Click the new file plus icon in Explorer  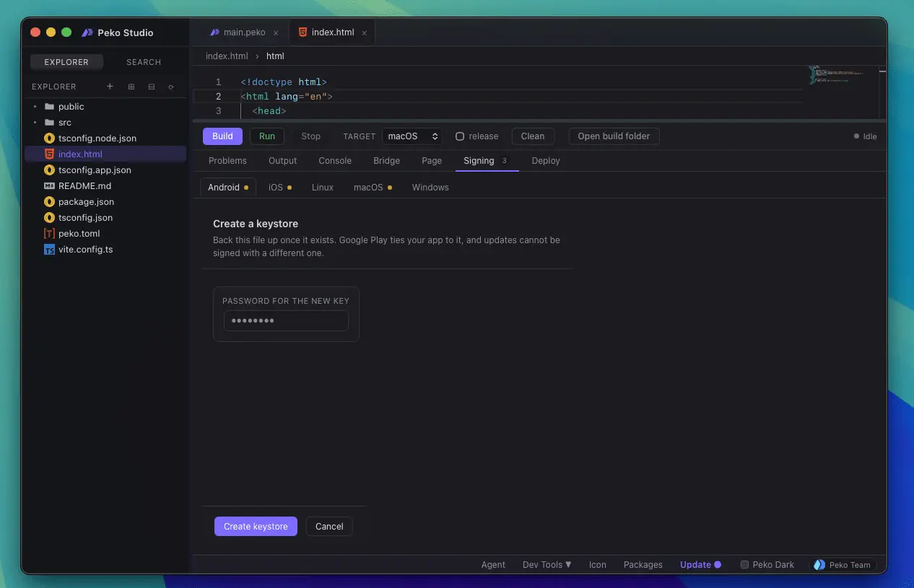point(110,87)
